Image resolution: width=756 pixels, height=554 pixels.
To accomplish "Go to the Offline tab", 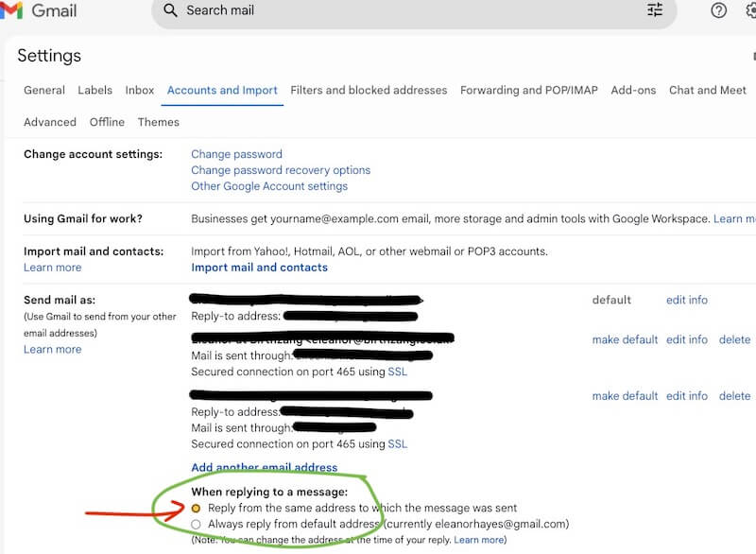I will (x=107, y=122).
